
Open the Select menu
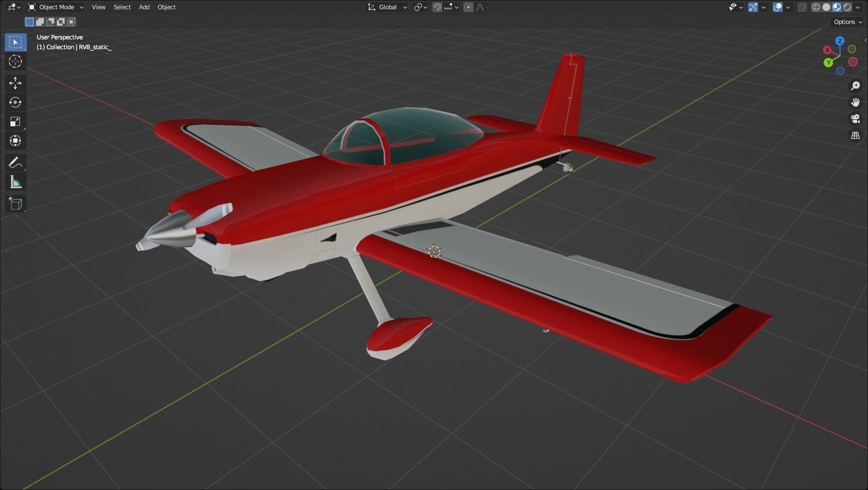122,7
